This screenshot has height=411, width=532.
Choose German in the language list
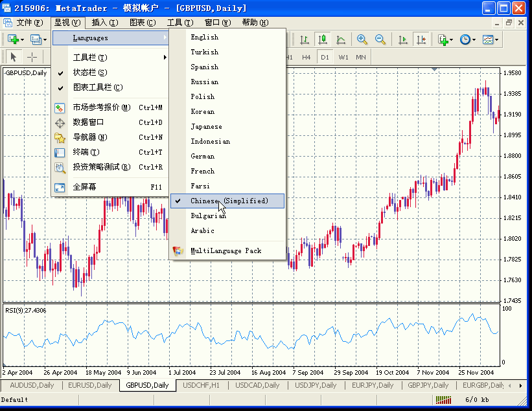click(227, 157)
